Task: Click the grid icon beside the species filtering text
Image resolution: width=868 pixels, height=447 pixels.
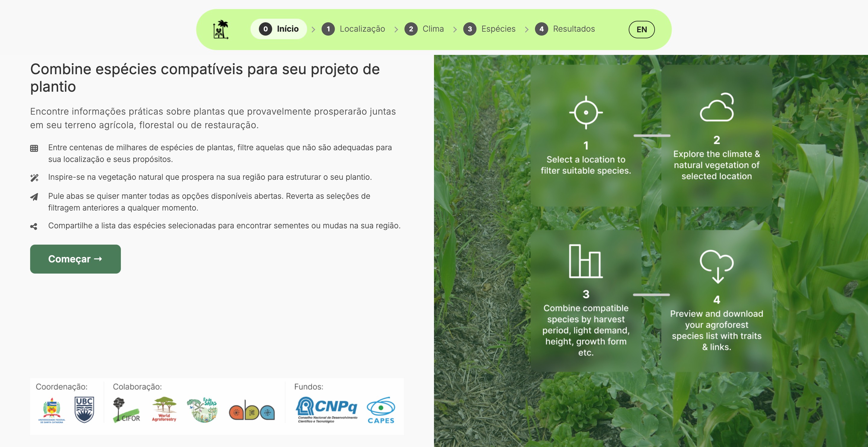Action: (34, 148)
